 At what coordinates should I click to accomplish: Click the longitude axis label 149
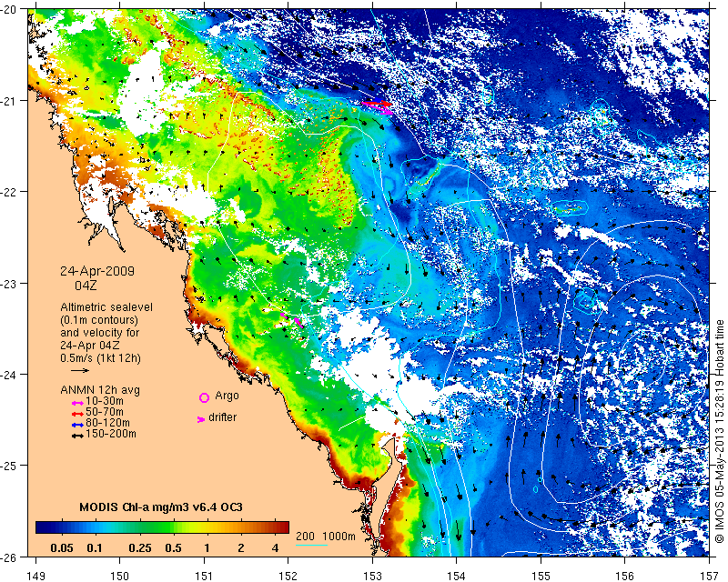click(x=35, y=576)
